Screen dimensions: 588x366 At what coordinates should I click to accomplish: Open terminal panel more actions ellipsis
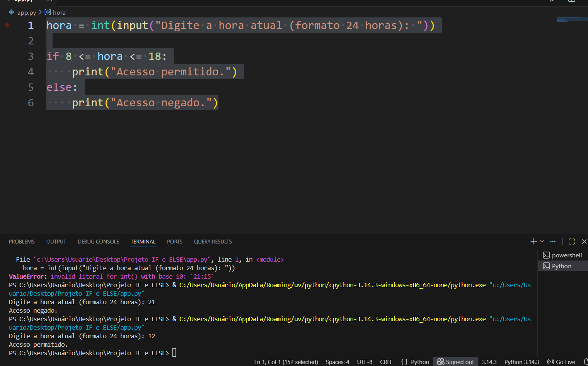coord(553,242)
